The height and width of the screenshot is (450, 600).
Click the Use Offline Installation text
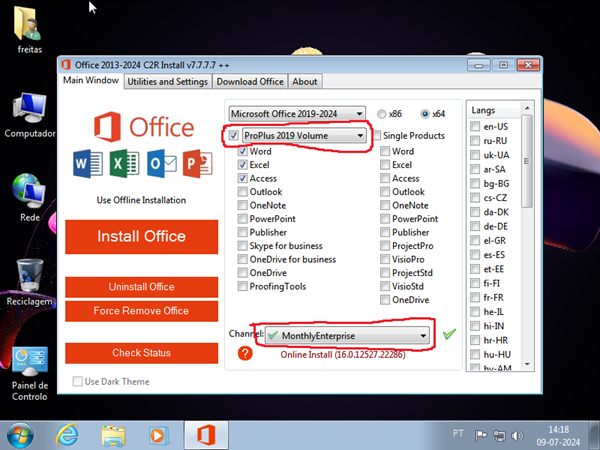141,200
